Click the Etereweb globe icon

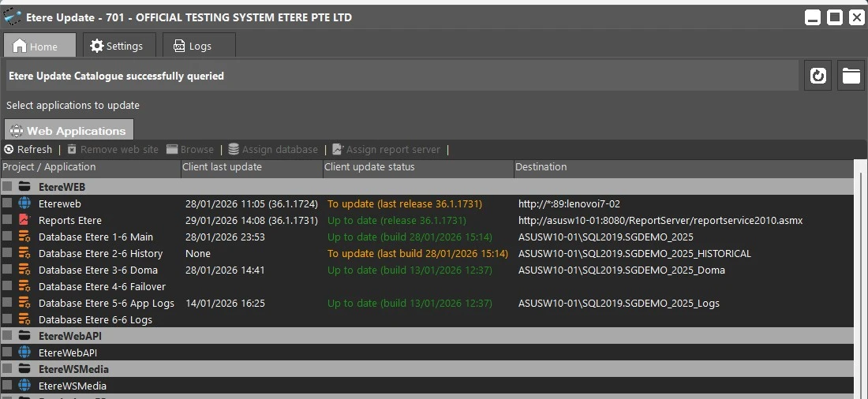[24, 203]
